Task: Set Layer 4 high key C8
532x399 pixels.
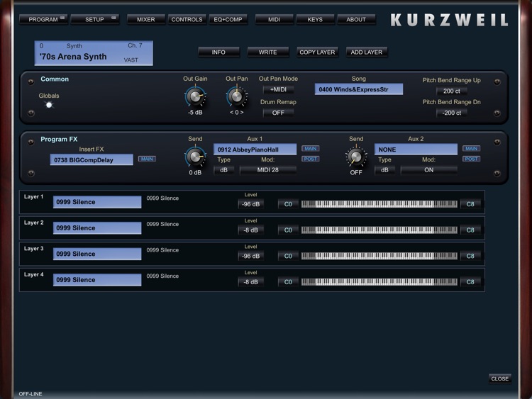Action: coord(470,282)
